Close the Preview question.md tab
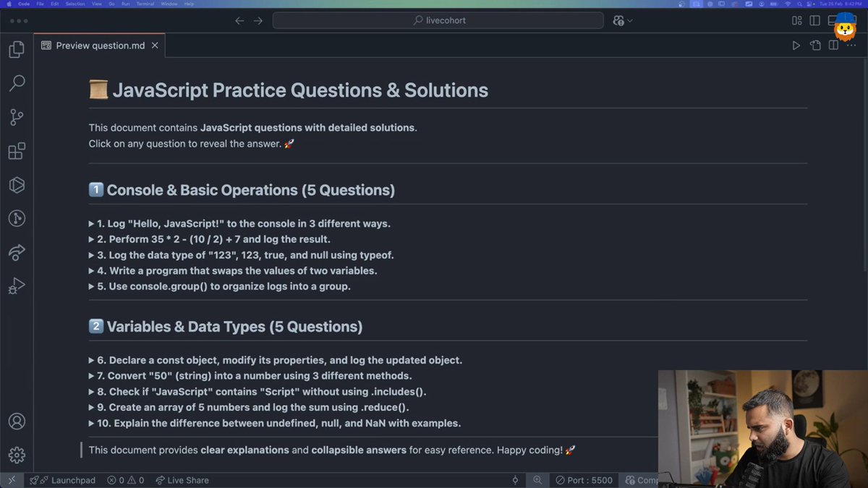This screenshot has width=868, height=488. [x=156, y=46]
